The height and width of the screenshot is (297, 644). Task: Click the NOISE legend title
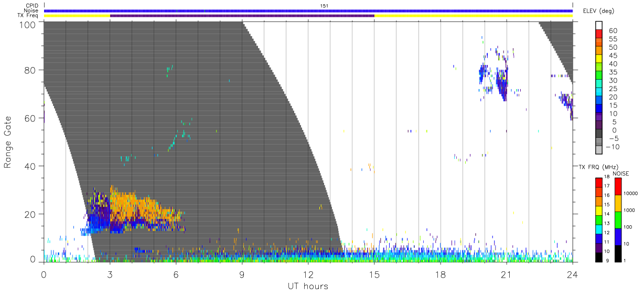tap(621, 173)
